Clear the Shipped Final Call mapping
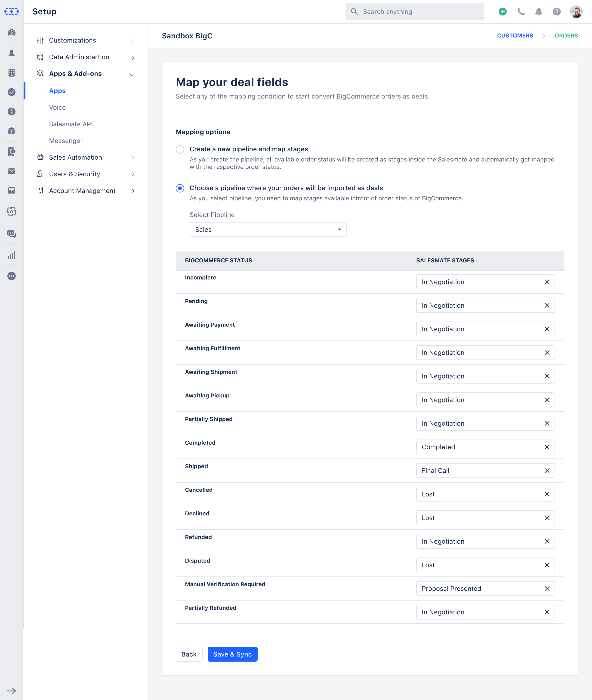The width and height of the screenshot is (592, 700). 547,470
